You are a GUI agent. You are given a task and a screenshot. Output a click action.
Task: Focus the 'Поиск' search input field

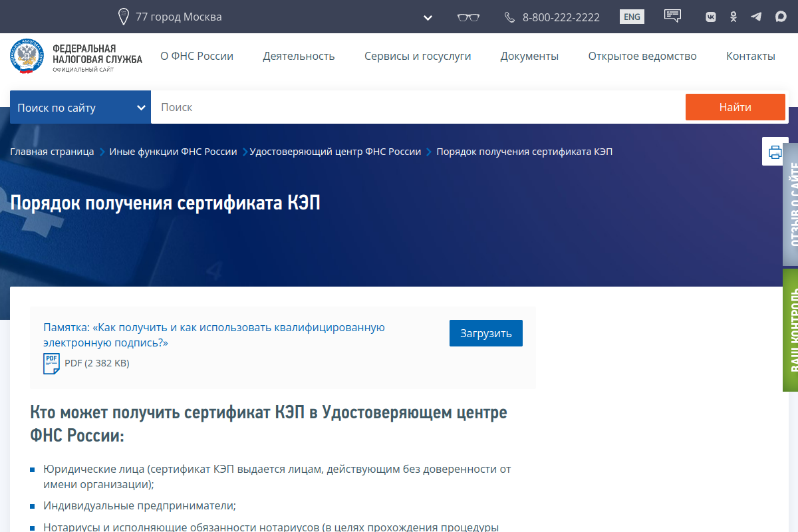418,107
